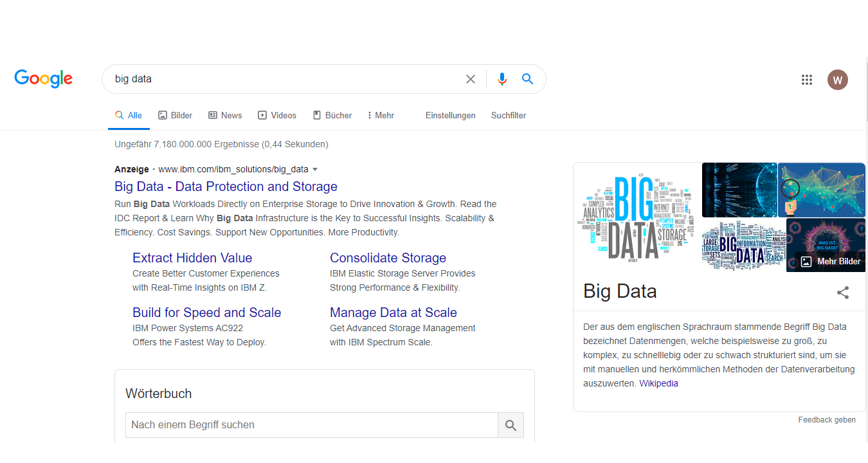Screen dimensions: 868x463
Task: Open the Extract Hidden Value link
Action: coord(192,258)
